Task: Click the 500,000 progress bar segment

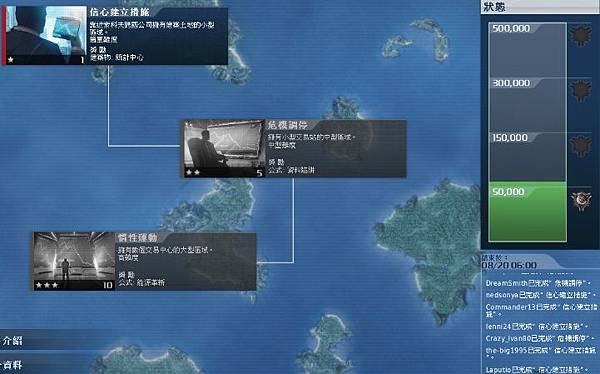Action: (527, 50)
